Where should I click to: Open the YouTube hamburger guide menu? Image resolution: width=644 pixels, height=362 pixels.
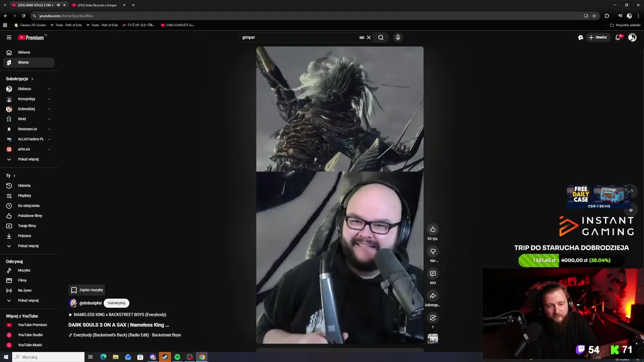(9, 37)
